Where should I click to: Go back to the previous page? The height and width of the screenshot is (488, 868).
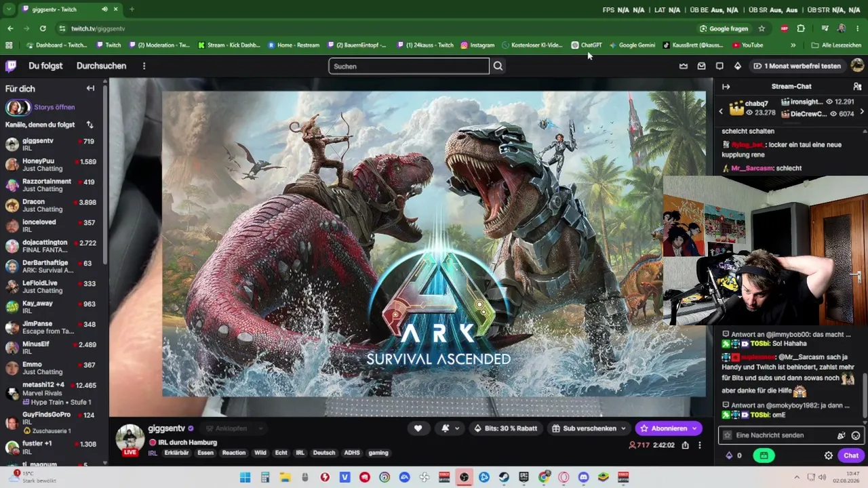tap(10, 28)
